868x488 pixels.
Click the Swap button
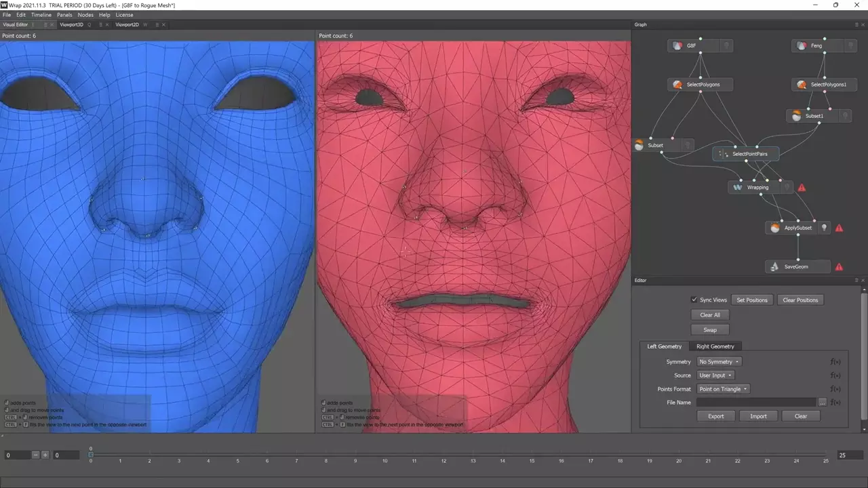click(710, 330)
